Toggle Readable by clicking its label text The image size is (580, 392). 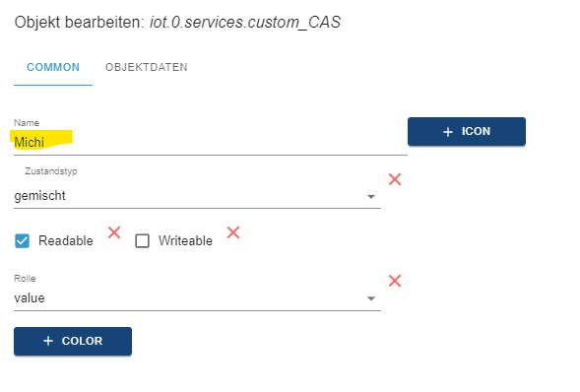click(66, 240)
